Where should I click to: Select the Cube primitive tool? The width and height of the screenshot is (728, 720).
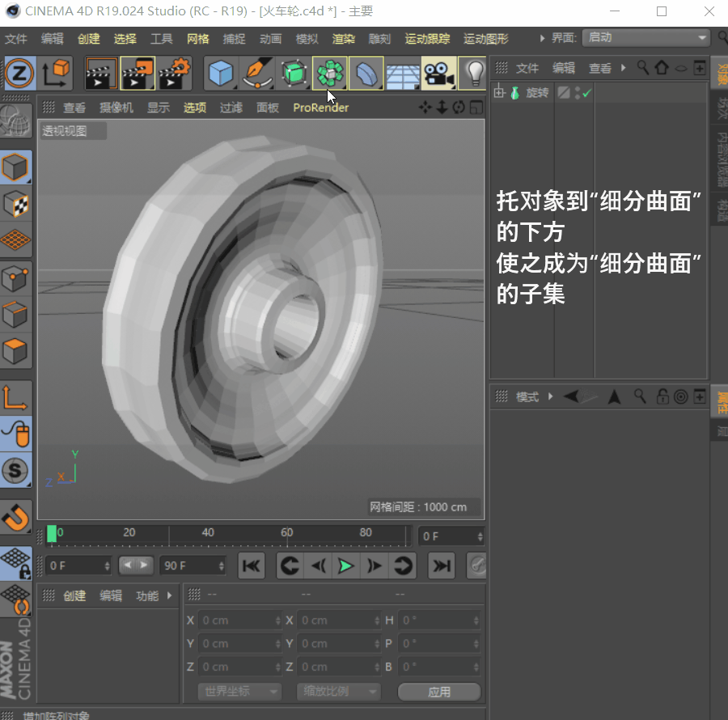(220, 74)
